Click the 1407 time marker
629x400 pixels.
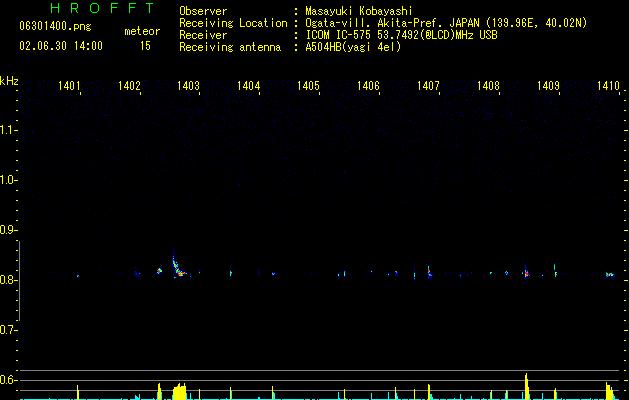point(428,86)
